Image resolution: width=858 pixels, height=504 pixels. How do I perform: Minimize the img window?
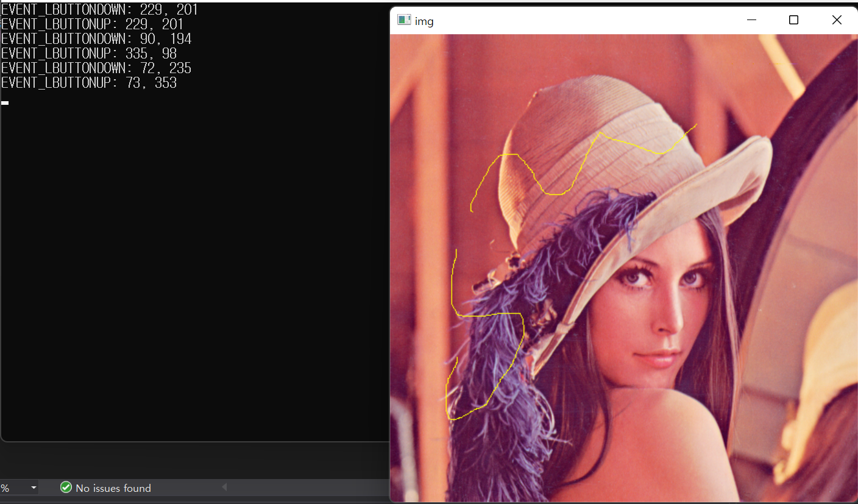click(x=751, y=20)
